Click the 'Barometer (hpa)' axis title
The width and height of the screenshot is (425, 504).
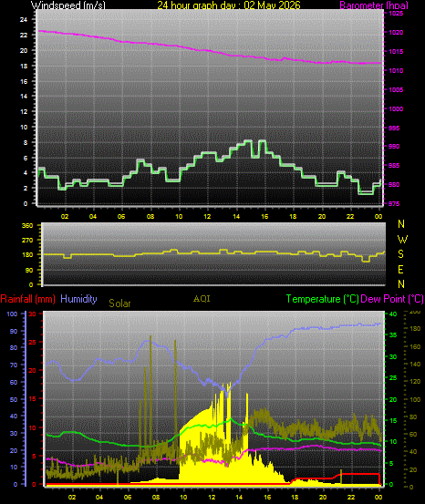pyautogui.click(x=374, y=5)
